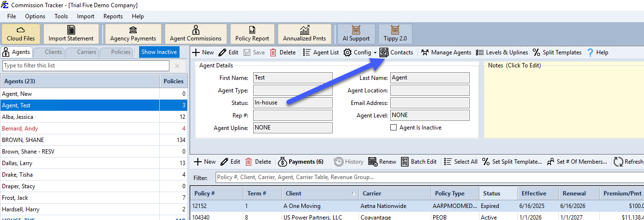The height and width of the screenshot is (220, 644).
Task: Click Select All policies
Action: 461,162
